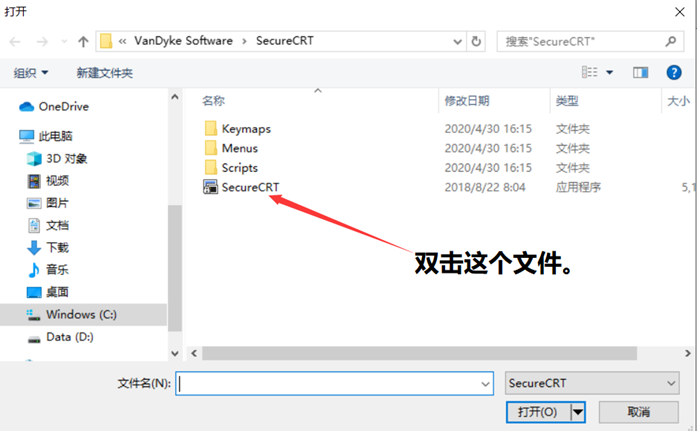This screenshot has width=697, height=431.
Task: Open 图片 folder in navigation pane
Action: coord(57,203)
